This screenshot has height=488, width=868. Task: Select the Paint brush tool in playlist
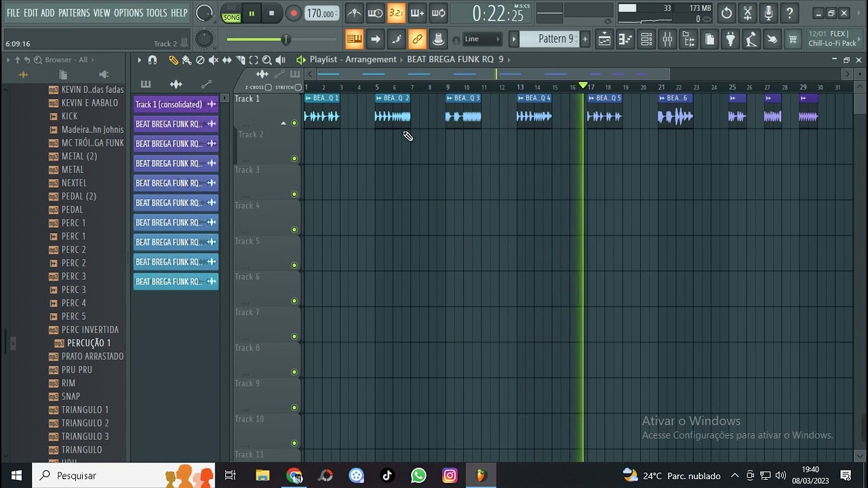[186, 60]
